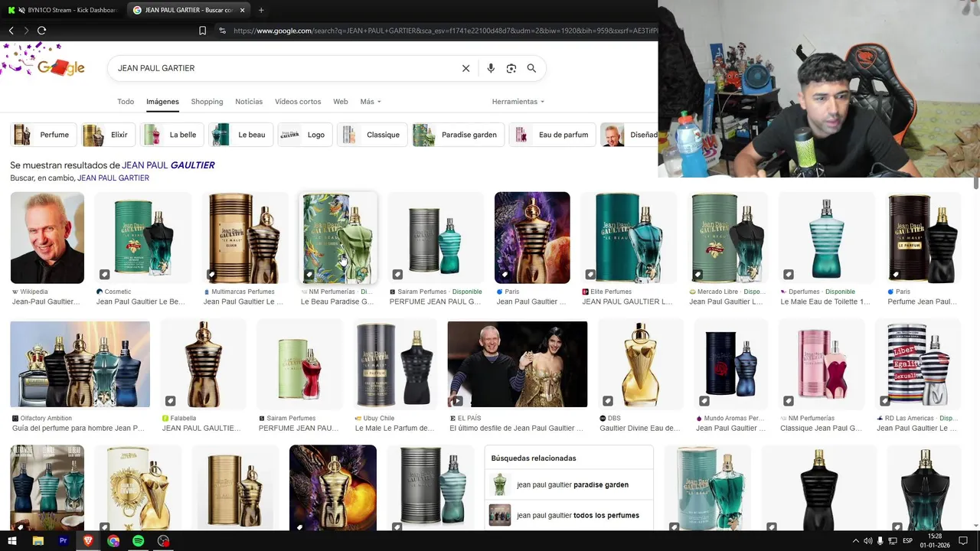Screen dimensions: 980x551
Task: Open the Shopping results tab
Action: click(207, 102)
